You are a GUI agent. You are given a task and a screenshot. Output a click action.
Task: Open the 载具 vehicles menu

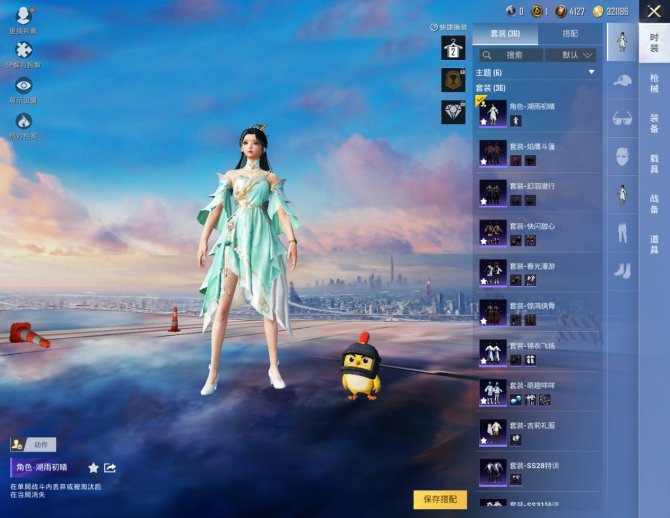click(x=654, y=164)
